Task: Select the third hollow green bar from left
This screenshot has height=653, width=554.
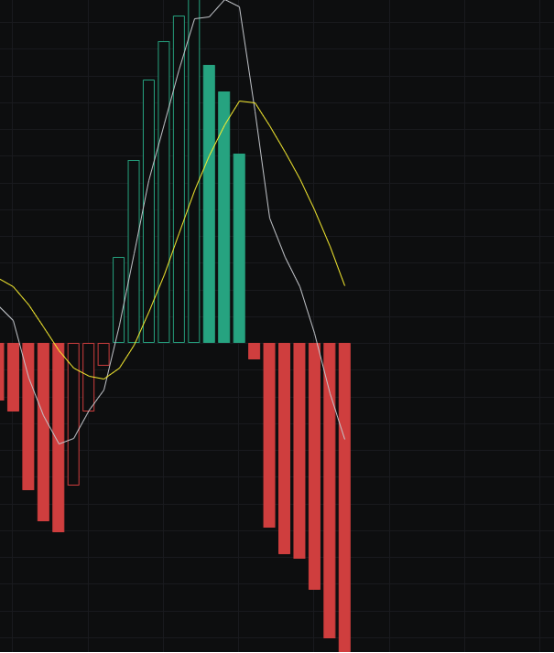Action: tap(149, 211)
